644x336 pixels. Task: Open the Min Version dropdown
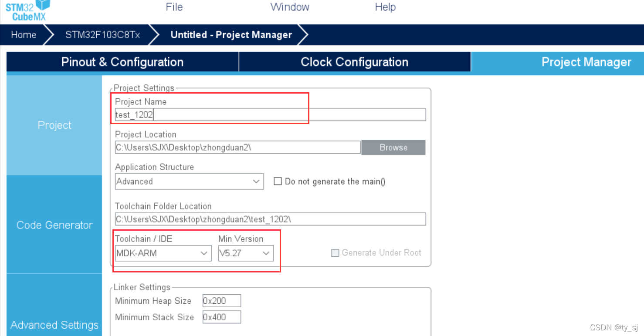click(246, 253)
